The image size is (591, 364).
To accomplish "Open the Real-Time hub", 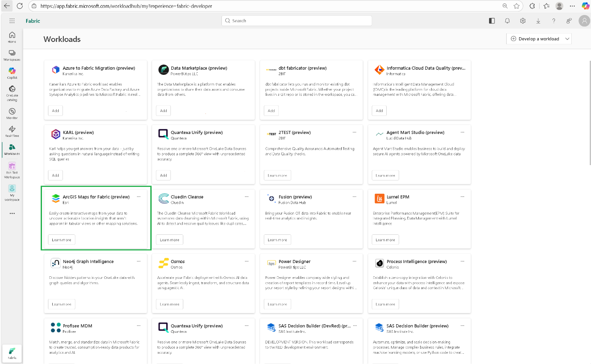I will point(12,131).
